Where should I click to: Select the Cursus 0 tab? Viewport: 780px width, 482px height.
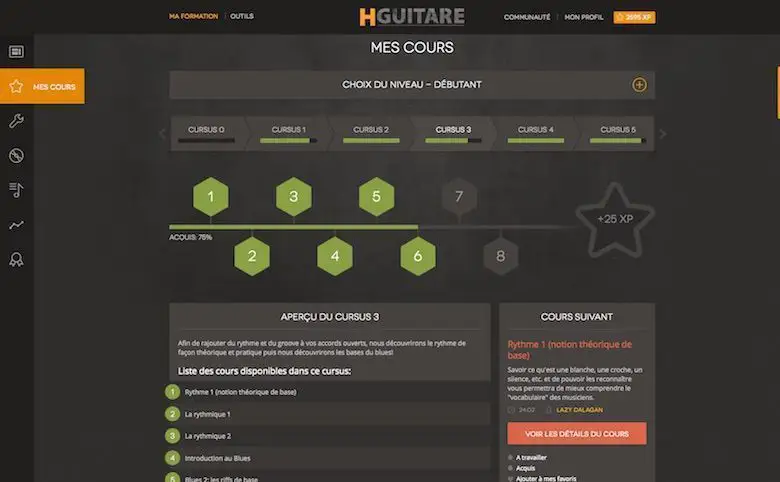(207, 133)
